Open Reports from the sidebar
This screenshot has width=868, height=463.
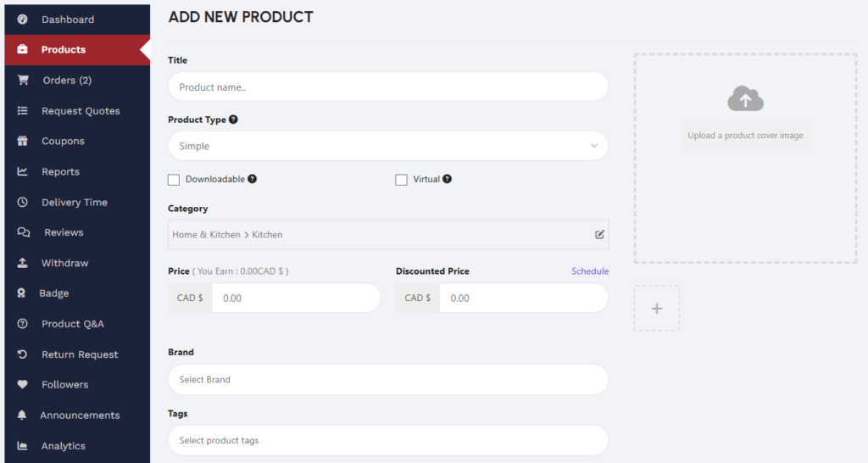60,172
